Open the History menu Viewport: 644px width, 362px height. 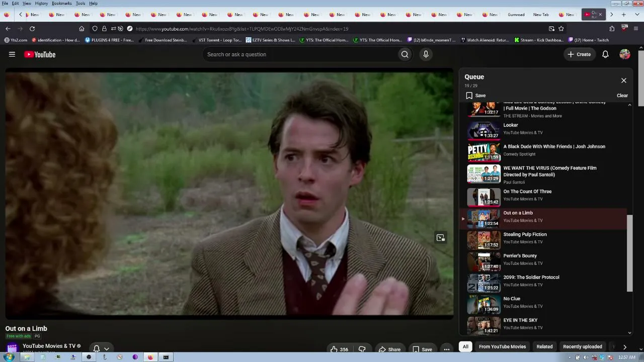coord(41,4)
